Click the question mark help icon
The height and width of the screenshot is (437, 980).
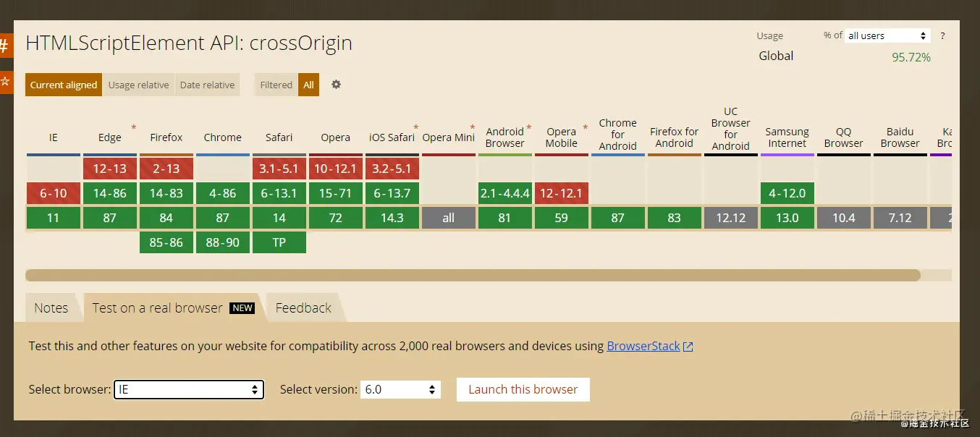pos(942,35)
